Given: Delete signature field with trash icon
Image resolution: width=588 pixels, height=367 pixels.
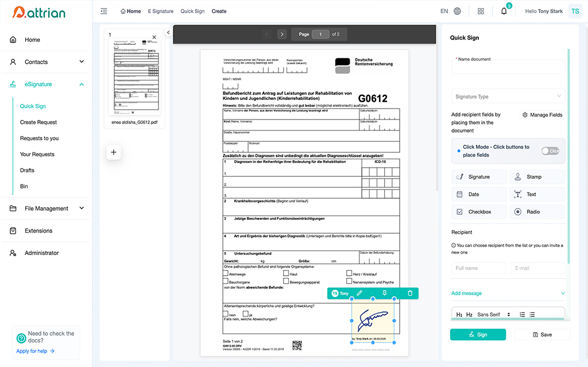Looking at the screenshot, I should (410, 293).
